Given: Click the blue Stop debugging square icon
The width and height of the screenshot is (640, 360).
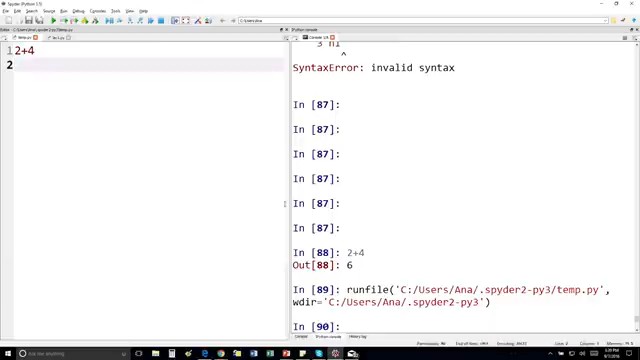Looking at the screenshot, I should coord(161,20).
